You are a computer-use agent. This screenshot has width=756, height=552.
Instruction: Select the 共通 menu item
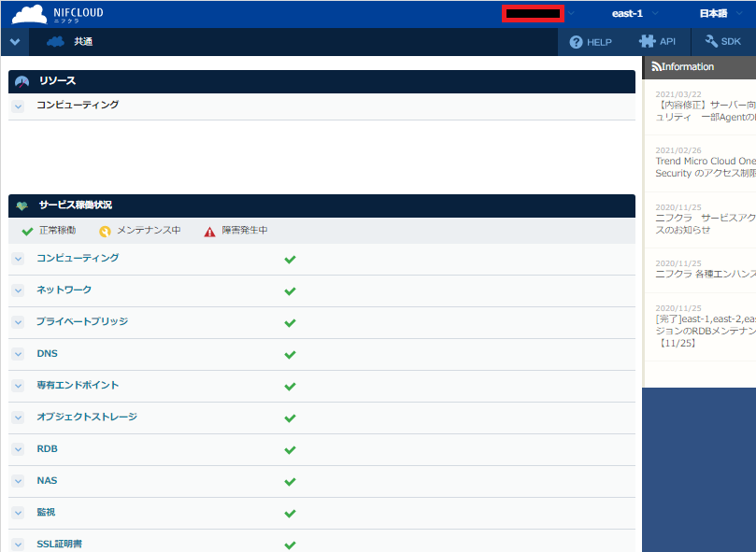click(x=83, y=42)
